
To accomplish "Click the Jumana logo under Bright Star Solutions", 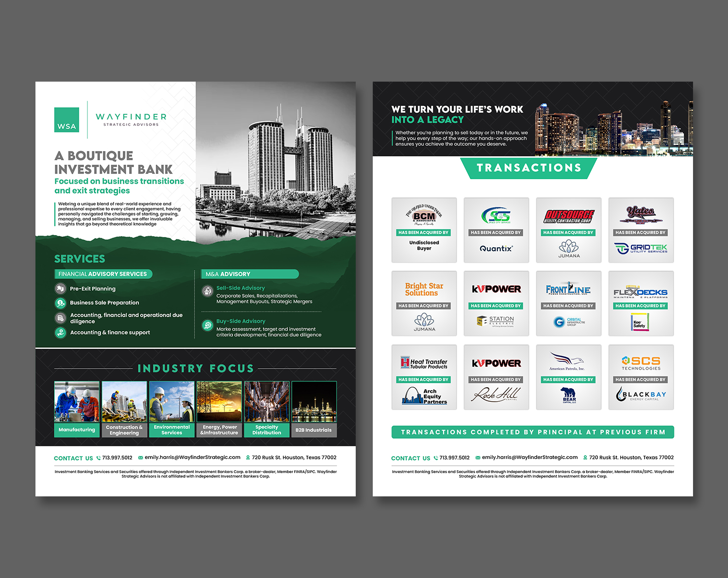I will pyautogui.click(x=424, y=323).
